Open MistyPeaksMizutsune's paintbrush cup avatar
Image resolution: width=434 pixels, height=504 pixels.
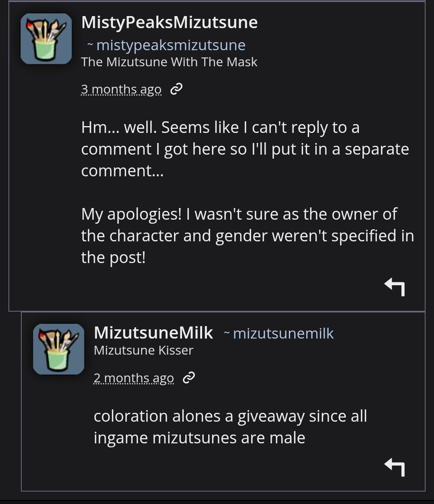pyautogui.click(x=46, y=39)
